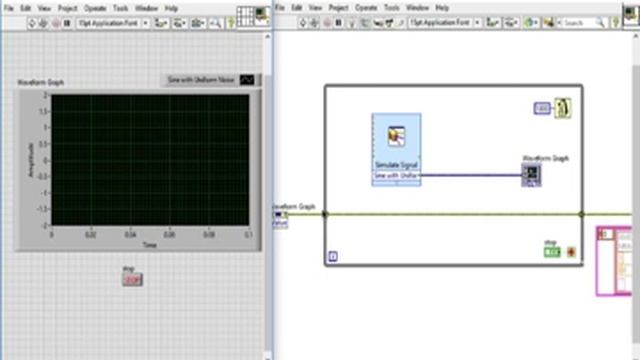Toggle the STOP boolean on front panel
Viewport: 640px width, 360px height.
coord(133,280)
